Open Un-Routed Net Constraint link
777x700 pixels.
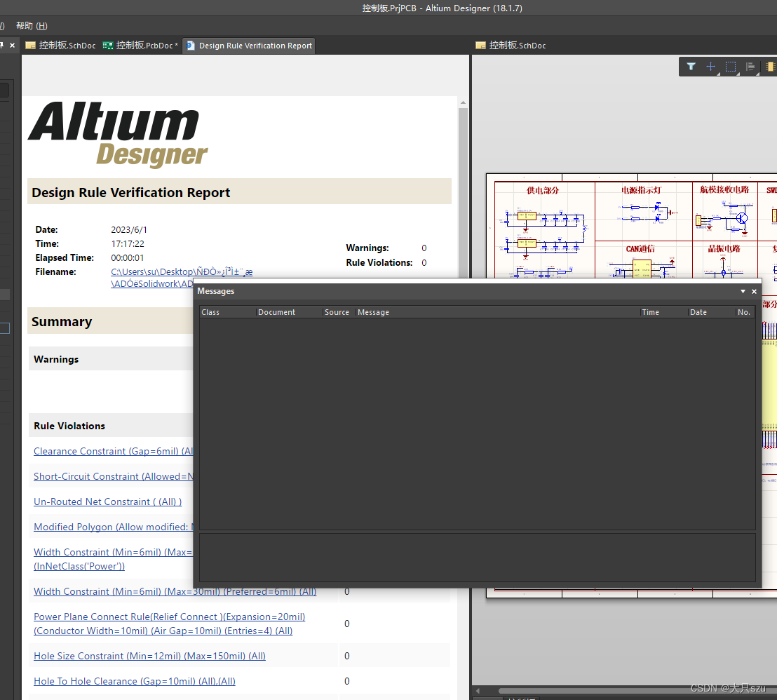[107, 502]
